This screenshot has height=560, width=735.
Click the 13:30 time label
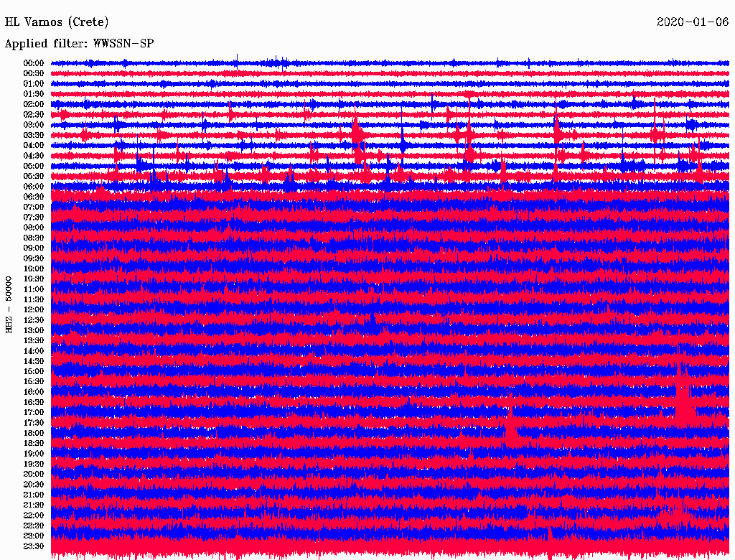coord(34,340)
